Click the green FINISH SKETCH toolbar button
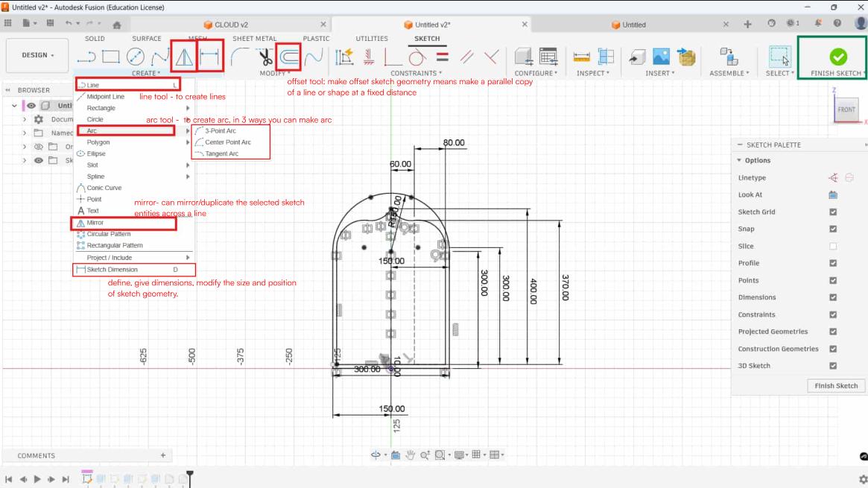The height and width of the screenshot is (488, 868). 837,58
